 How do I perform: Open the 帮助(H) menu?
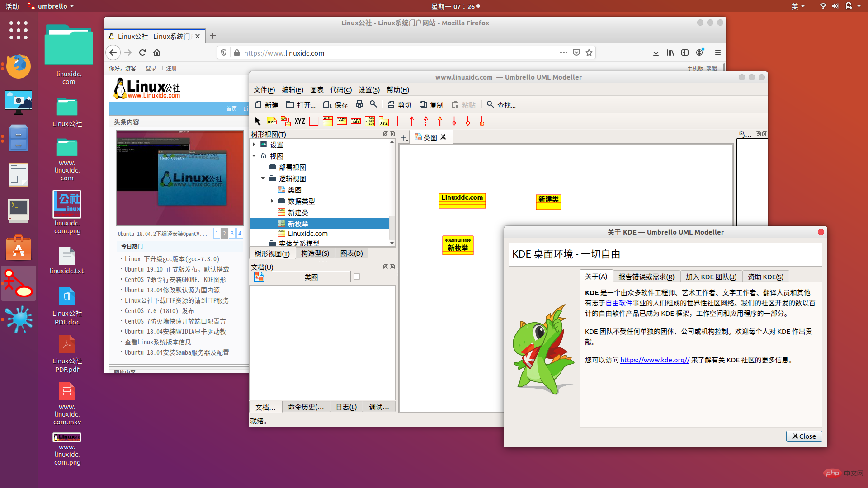coord(398,89)
